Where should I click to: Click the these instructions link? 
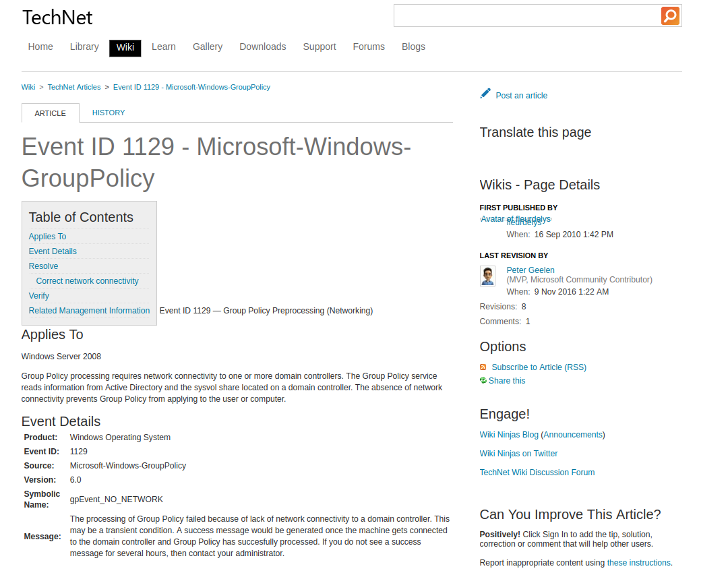639,563
